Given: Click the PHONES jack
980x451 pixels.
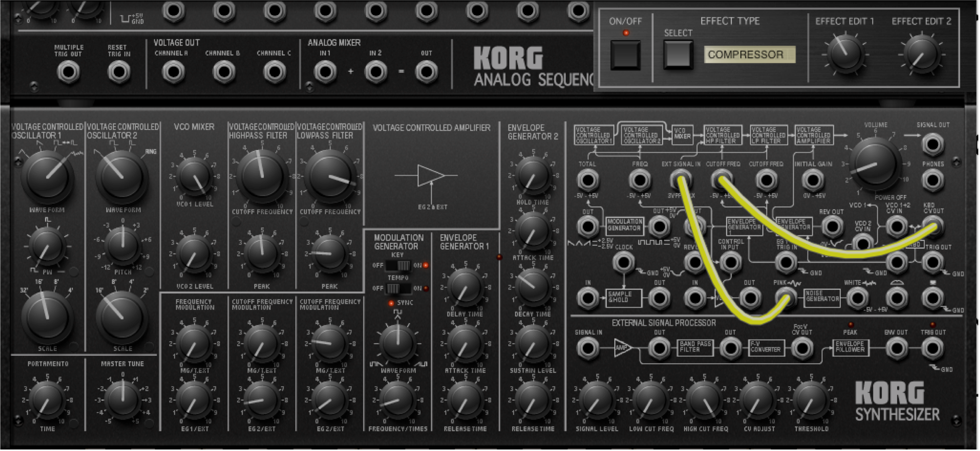Looking at the screenshot, I should [932, 180].
